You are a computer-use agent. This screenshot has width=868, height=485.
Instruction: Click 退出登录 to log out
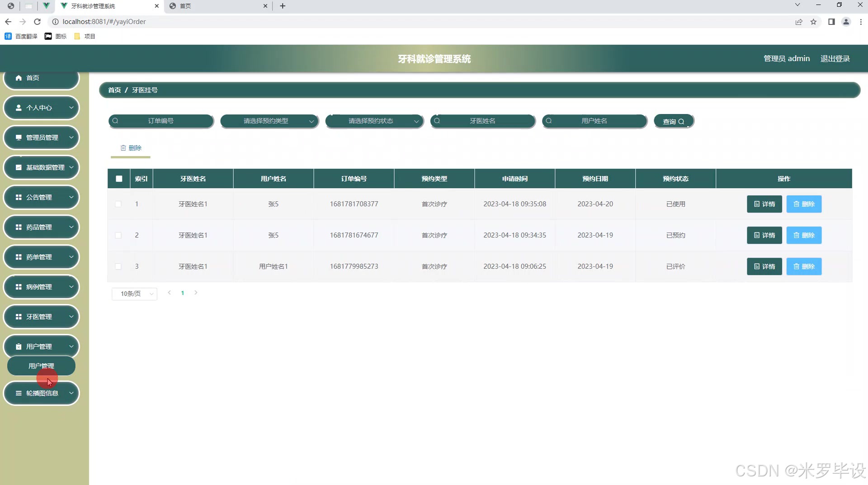coord(835,58)
